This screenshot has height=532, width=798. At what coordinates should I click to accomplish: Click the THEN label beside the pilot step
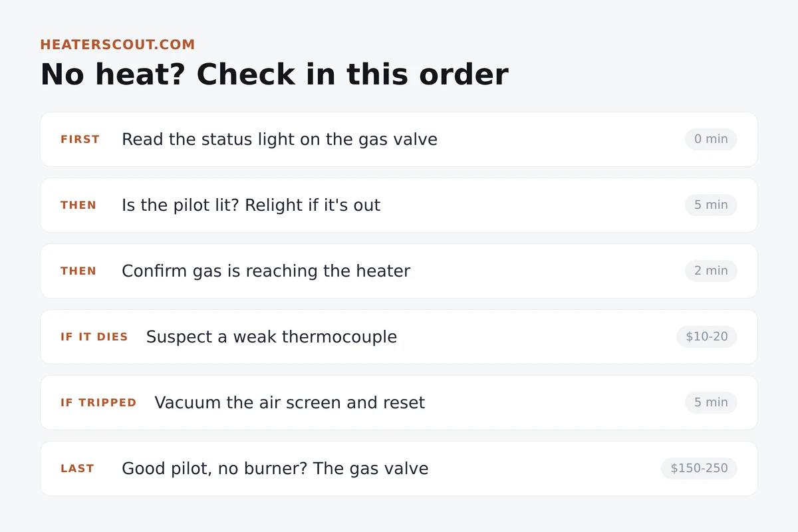(78, 205)
